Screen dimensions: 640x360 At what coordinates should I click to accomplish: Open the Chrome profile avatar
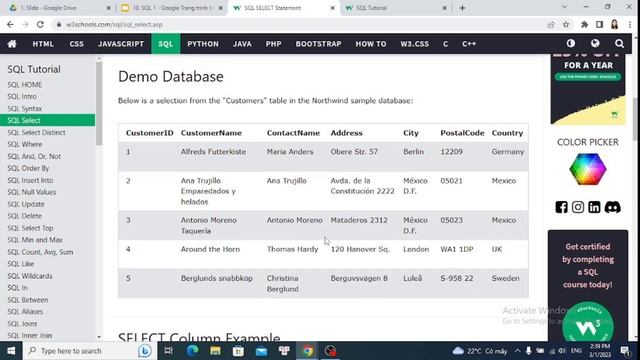click(x=614, y=24)
